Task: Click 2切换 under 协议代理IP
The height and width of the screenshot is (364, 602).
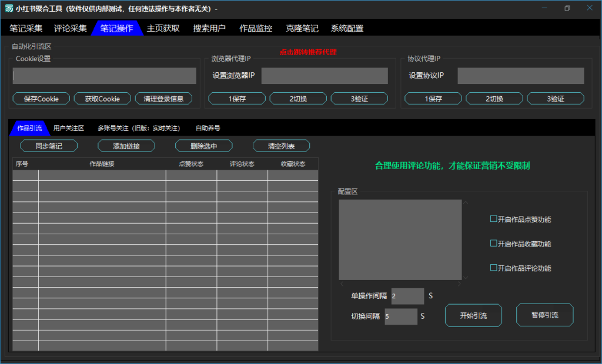Action: 494,99
